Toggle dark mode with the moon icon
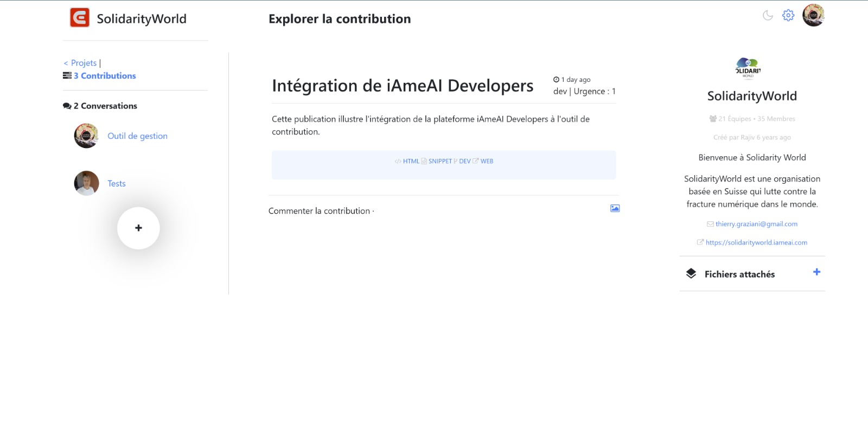This screenshot has width=868, height=424. pos(768,15)
